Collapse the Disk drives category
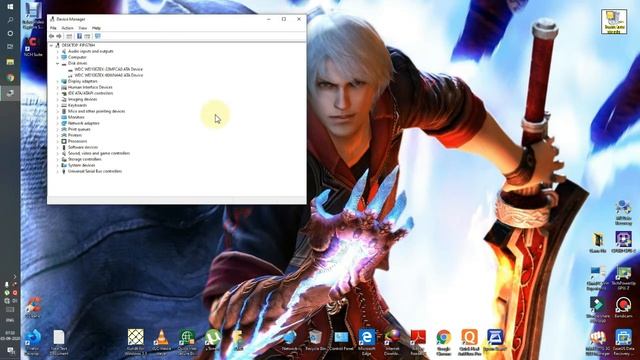The width and height of the screenshot is (640, 360). pos(58,63)
